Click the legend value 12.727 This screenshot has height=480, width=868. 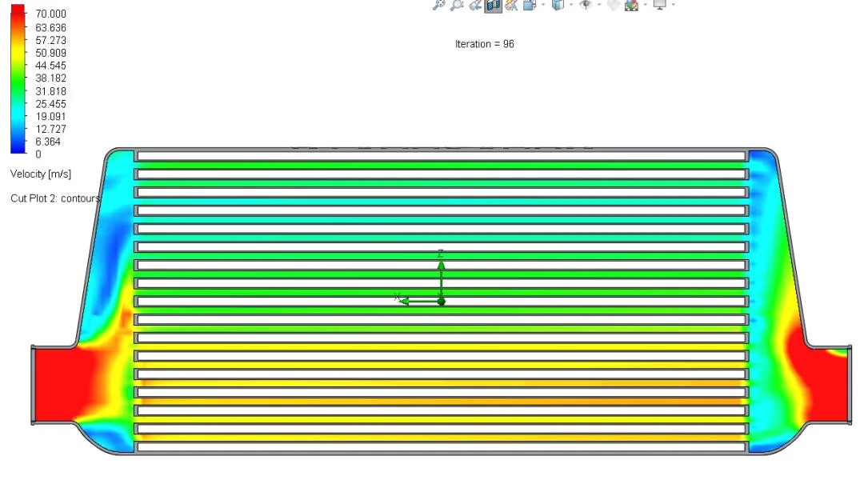50,129
